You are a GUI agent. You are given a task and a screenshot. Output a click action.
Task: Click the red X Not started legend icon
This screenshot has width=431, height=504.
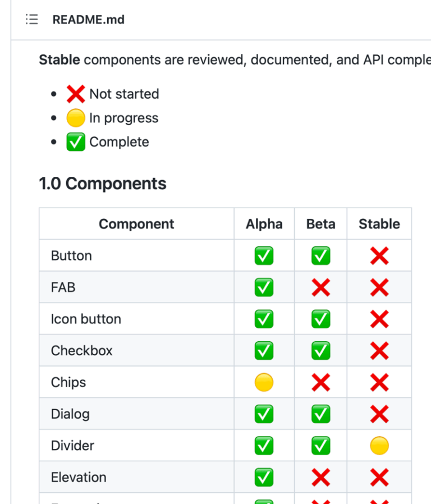tap(76, 94)
